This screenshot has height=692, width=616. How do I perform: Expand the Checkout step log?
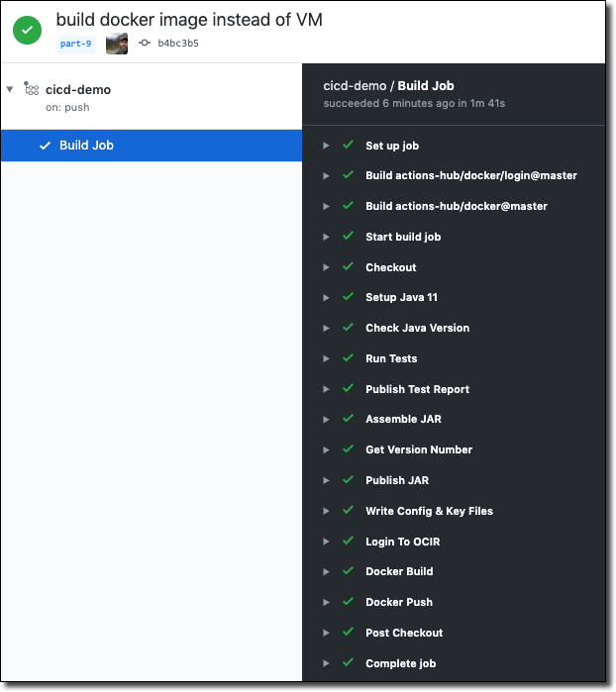(326, 267)
